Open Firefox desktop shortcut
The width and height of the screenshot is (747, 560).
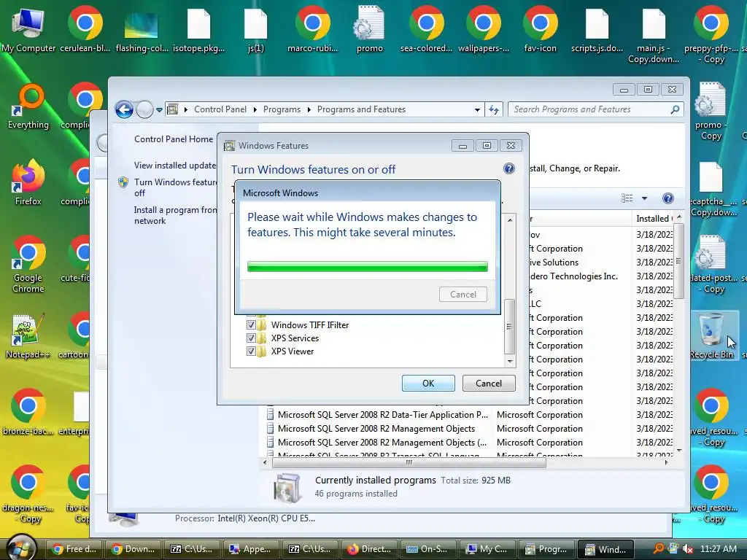pos(28,182)
